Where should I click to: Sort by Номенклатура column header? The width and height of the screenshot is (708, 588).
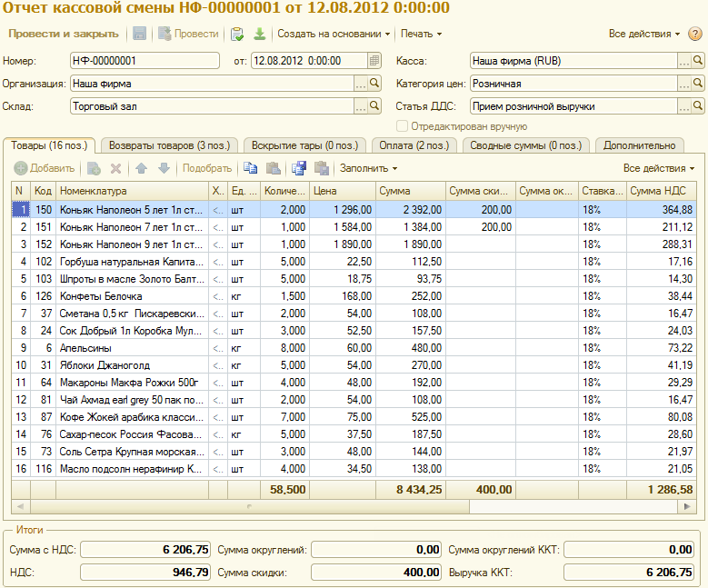(133, 191)
